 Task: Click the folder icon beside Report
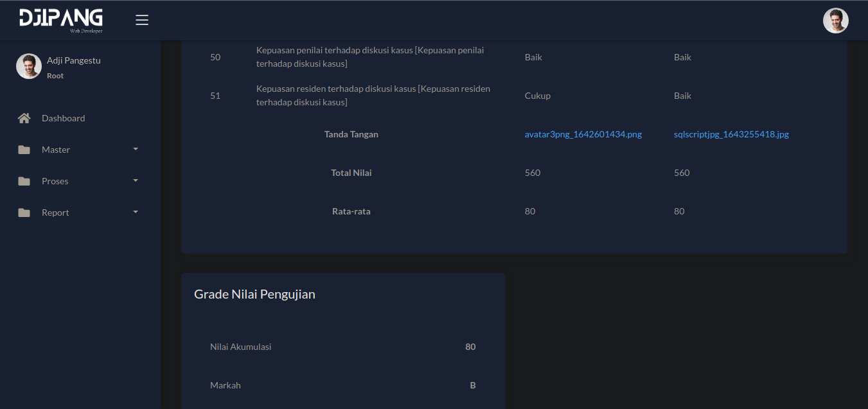(24, 213)
